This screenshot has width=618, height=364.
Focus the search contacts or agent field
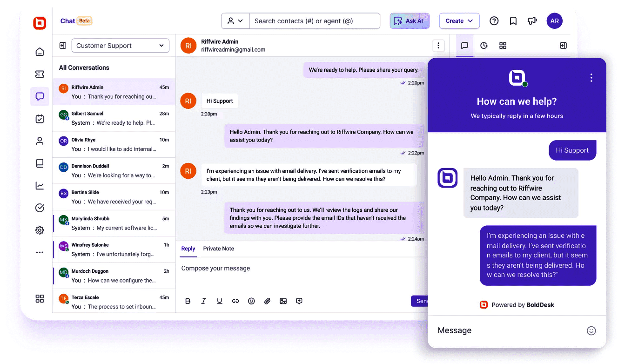[315, 21]
